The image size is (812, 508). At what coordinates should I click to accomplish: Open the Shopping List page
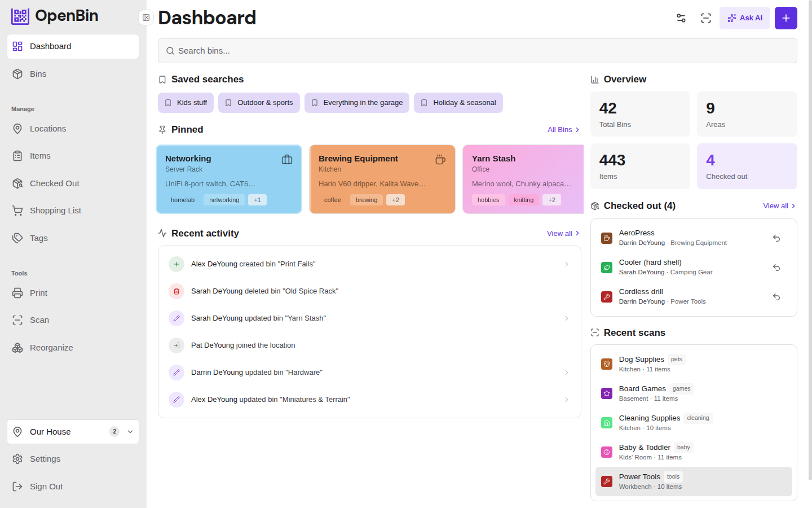pos(73,211)
